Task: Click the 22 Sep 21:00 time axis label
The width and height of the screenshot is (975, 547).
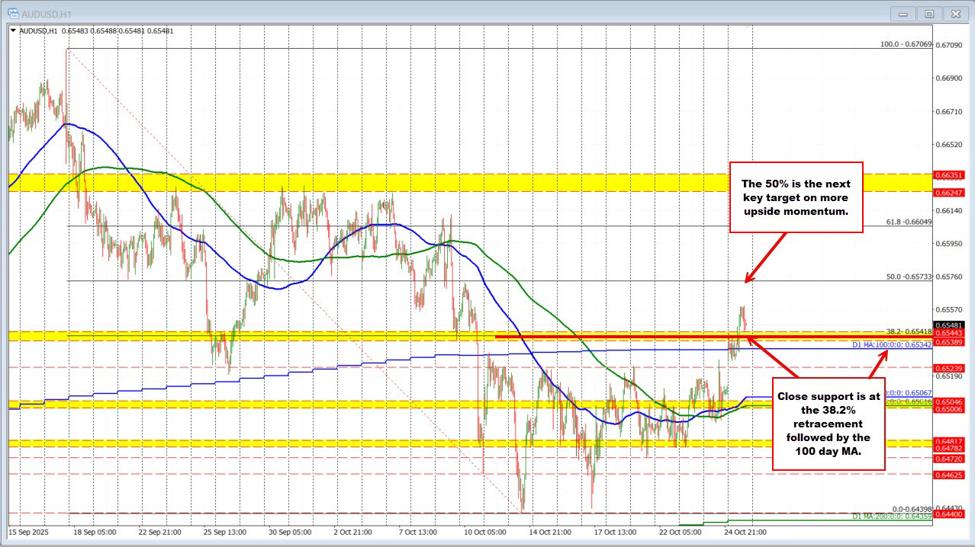Action: tap(160, 533)
